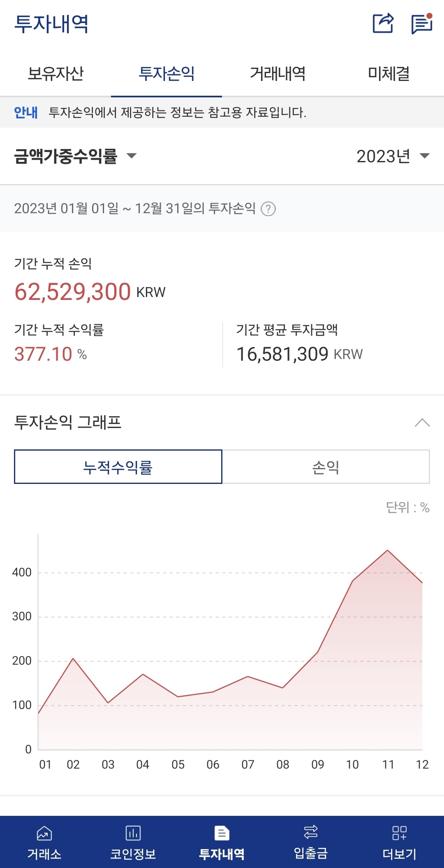Image resolution: width=444 pixels, height=868 pixels.
Task: Open the notifications message icon
Action: pos(422,24)
